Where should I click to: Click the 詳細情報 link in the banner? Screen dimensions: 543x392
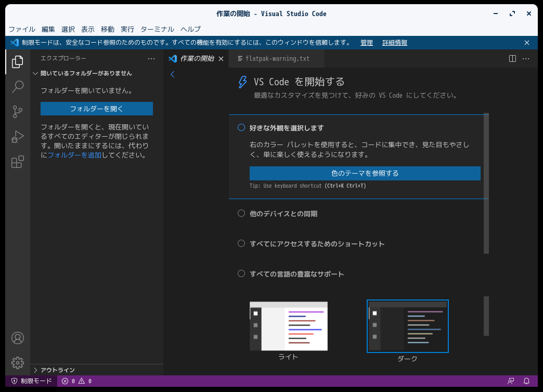(x=395, y=43)
